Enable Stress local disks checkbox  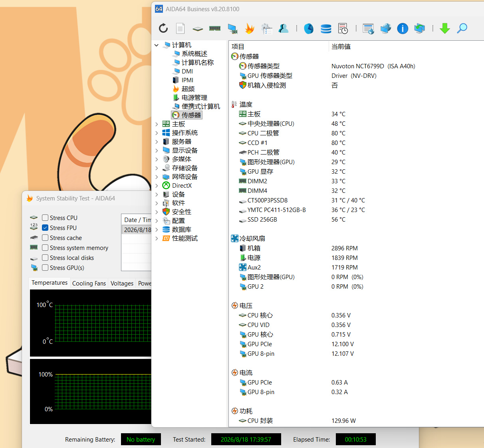click(x=45, y=258)
